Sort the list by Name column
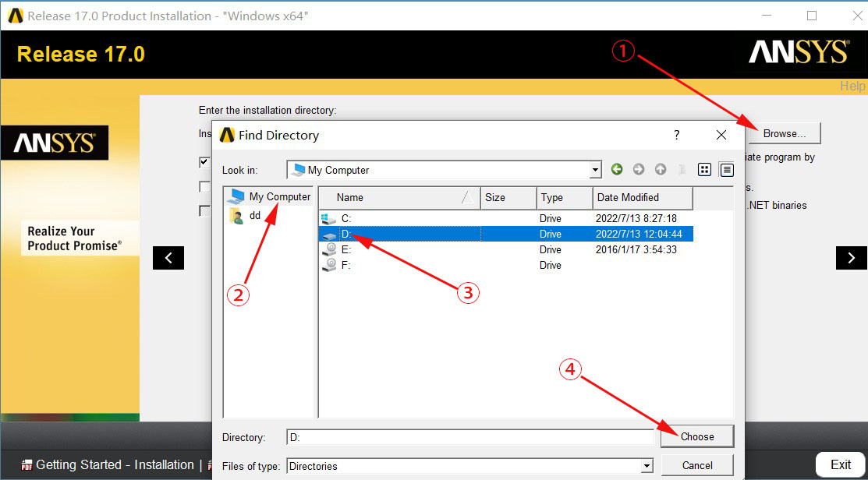The width and height of the screenshot is (868, 480). [399, 197]
